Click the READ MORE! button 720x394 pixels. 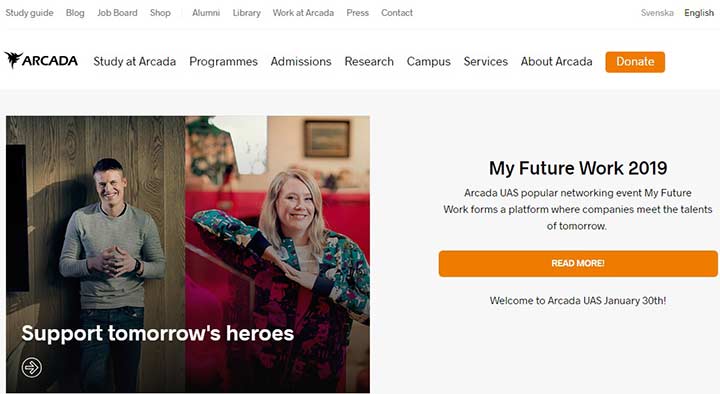coord(578,264)
